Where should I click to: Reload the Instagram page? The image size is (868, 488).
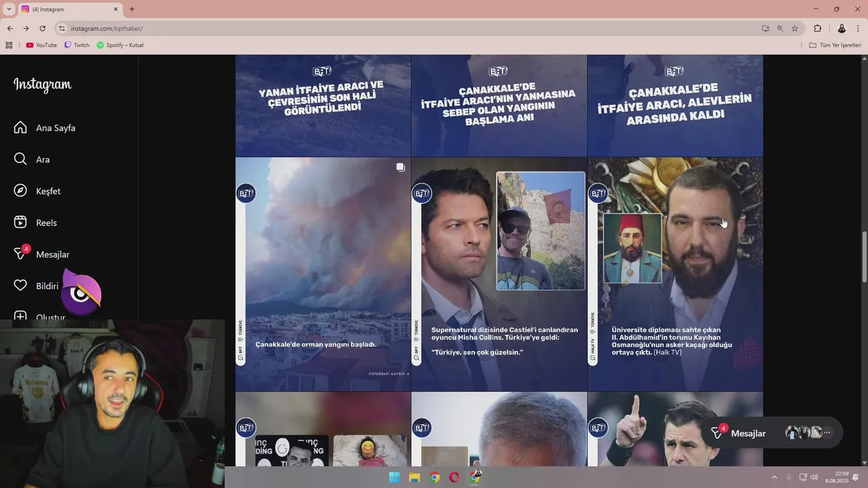tap(42, 28)
